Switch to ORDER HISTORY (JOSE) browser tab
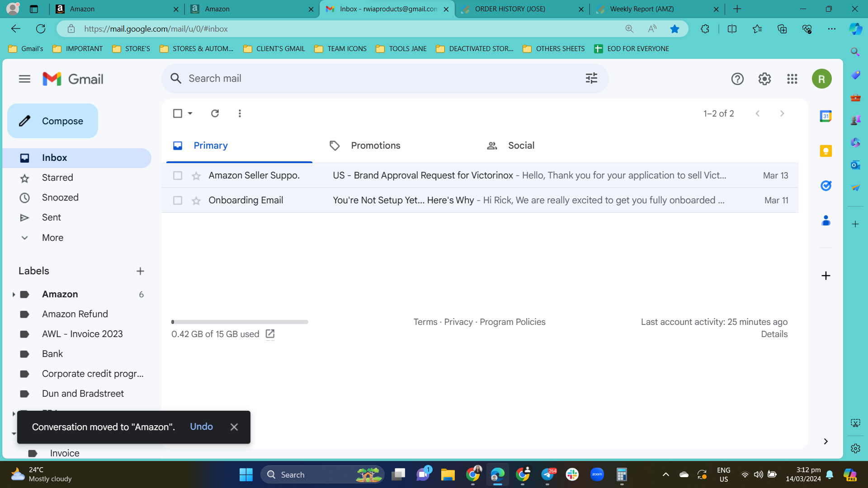 coord(522,9)
